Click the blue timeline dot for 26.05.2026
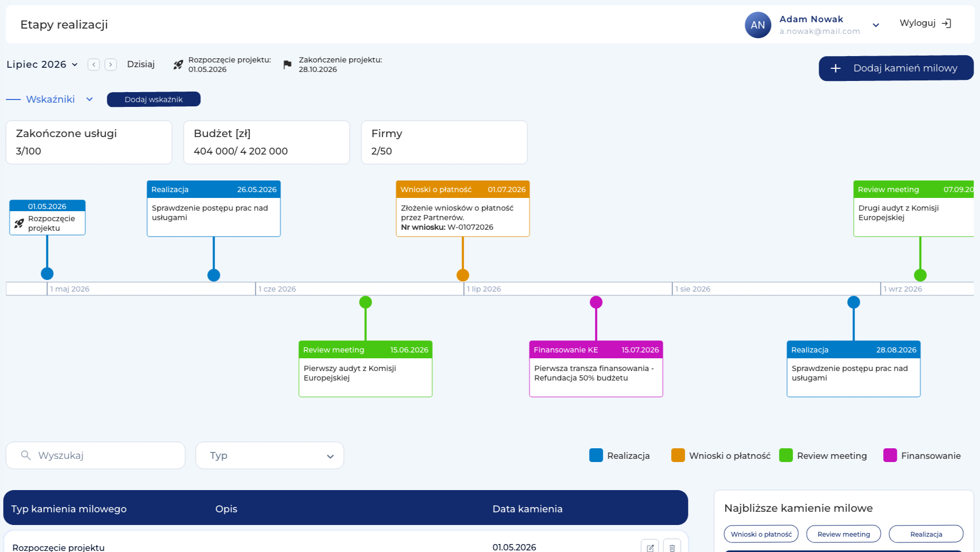The width and height of the screenshot is (980, 552). (x=214, y=275)
